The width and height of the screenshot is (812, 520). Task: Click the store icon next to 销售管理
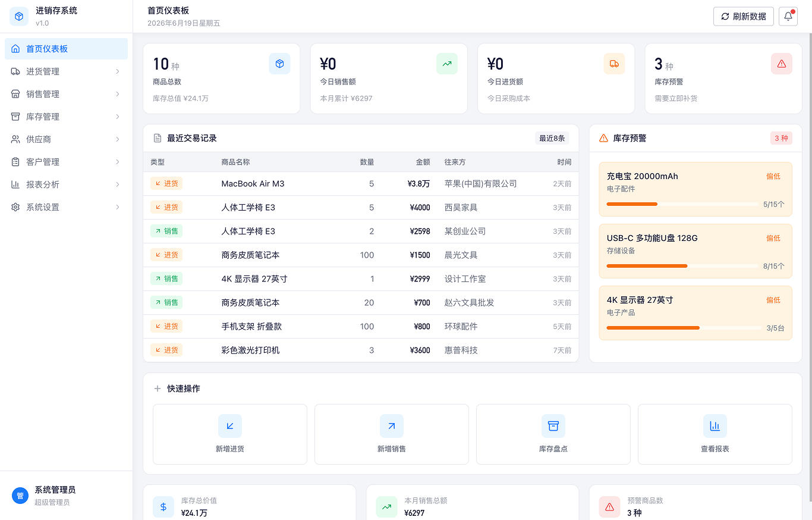15,94
